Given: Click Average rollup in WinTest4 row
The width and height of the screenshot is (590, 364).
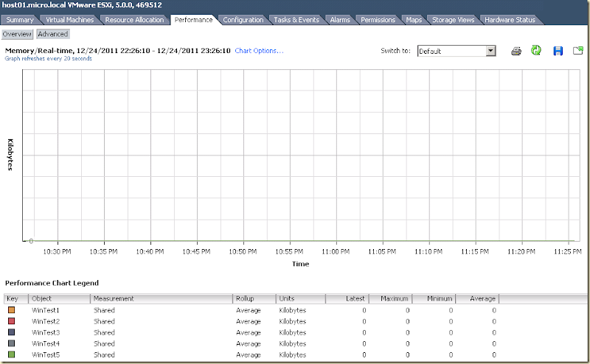Looking at the screenshot, I should (x=249, y=343).
